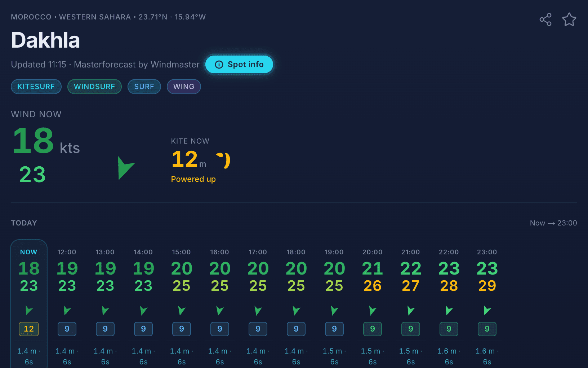The image size is (588, 368).
Task: Click the NOW column wind arrow
Action: [x=29, y=310]
